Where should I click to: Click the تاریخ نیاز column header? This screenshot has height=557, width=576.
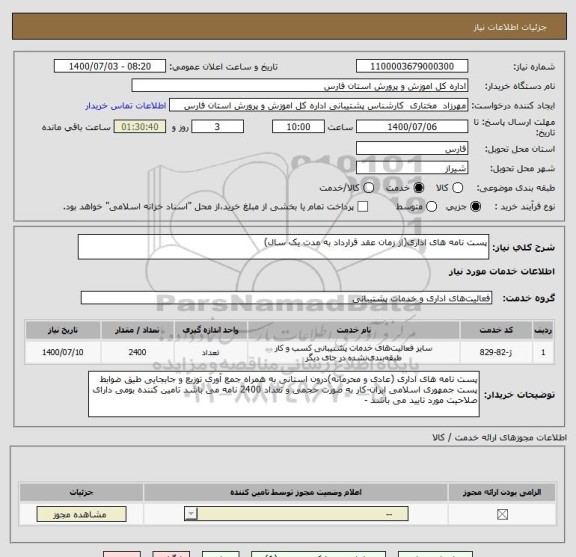tap(62, 330)
